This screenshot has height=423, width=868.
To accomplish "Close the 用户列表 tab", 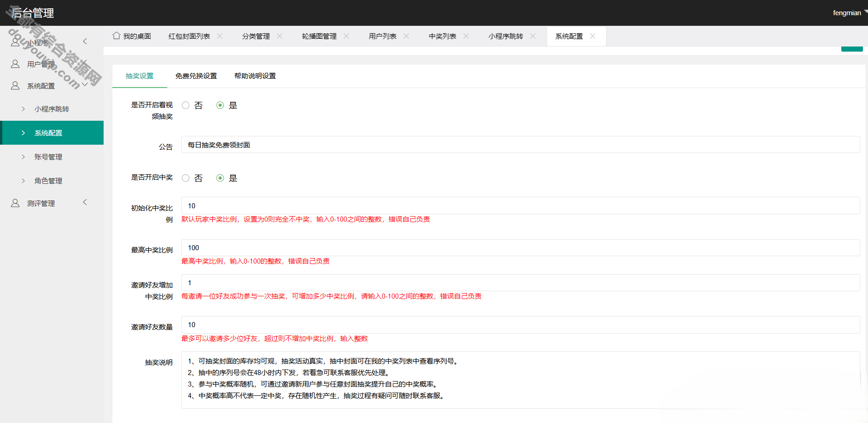I will point(406,36).
